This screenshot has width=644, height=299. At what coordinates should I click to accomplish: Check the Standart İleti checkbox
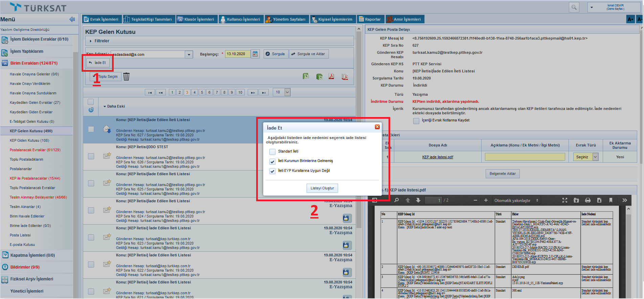click(x=272, y=152)
